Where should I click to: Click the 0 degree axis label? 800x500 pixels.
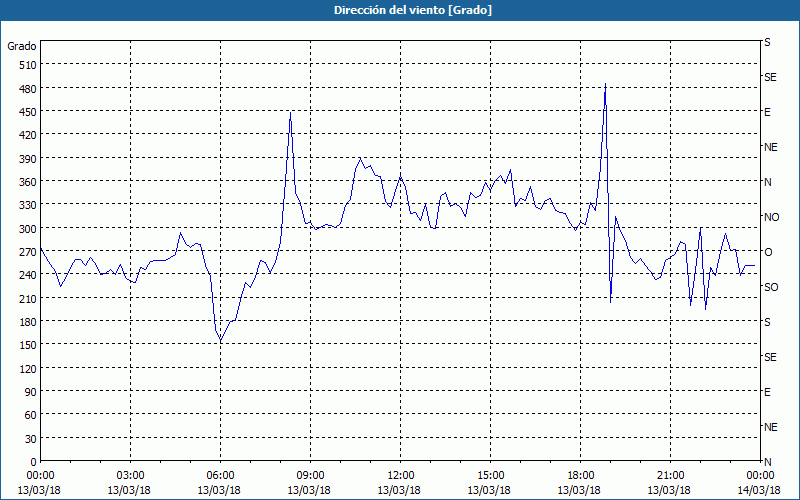coord(34,462)
